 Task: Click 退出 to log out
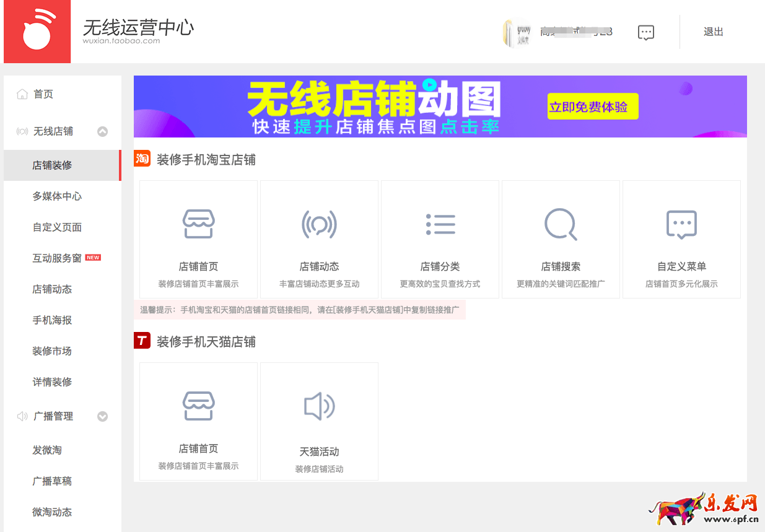pyautogui.click(x=713, y=32)
